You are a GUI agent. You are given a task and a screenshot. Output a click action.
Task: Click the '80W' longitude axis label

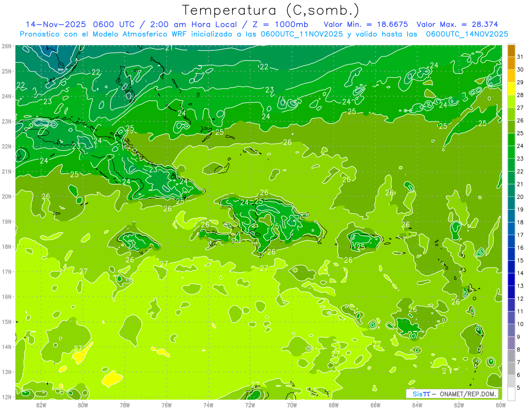click(x=82, y=405)
